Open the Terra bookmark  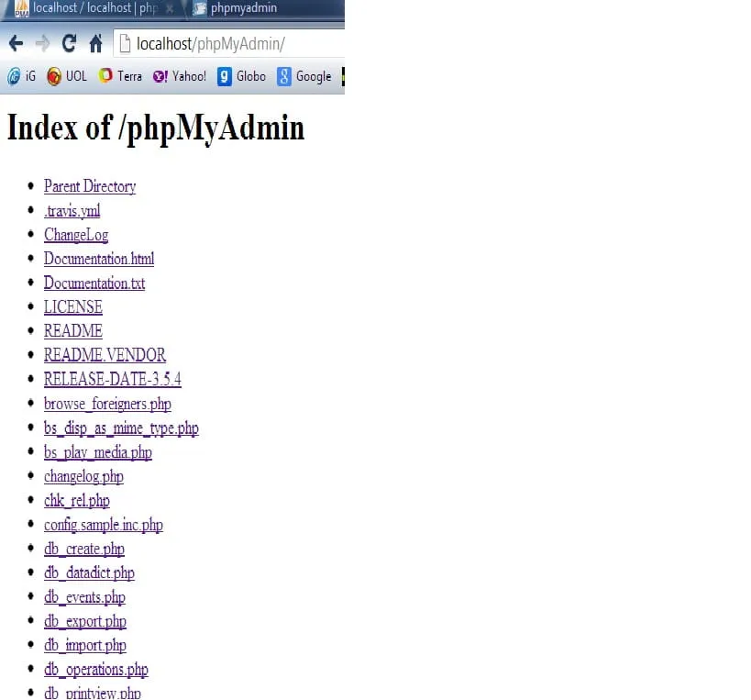120,76
